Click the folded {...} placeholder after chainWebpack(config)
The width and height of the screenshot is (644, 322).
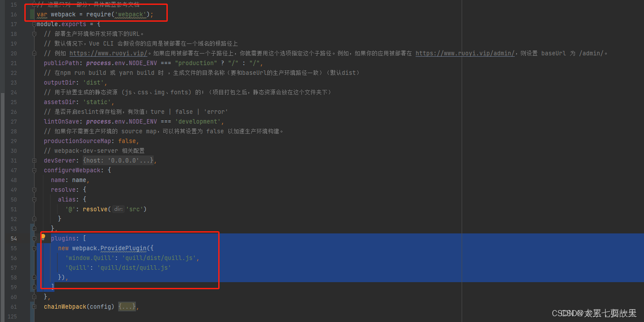click(127, 306)
